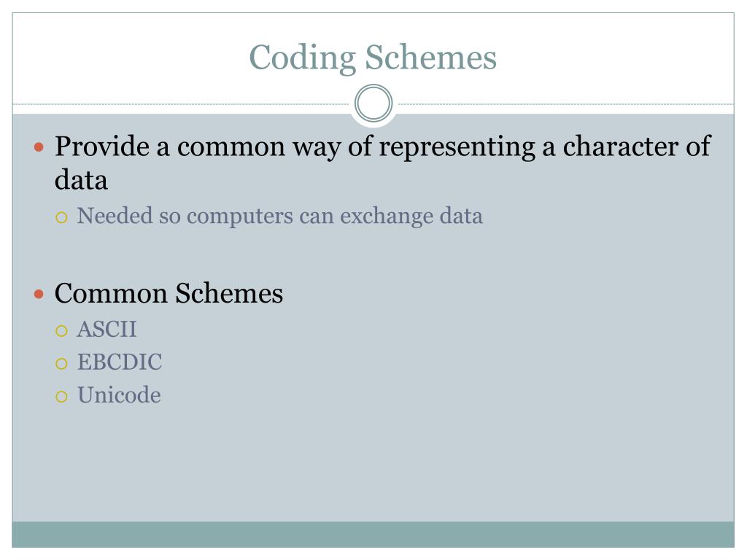Click the circle ornament below the title
This screenshot has width=747, height=560.
click(373, 104)
